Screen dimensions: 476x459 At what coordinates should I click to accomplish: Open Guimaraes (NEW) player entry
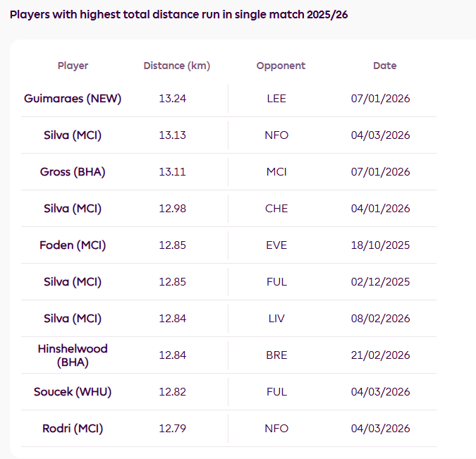[73, 99]
